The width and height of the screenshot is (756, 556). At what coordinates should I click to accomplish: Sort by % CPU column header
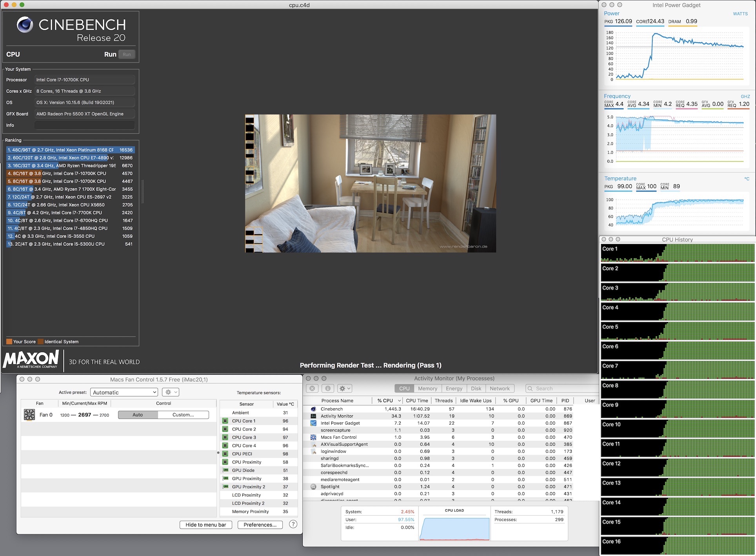click(388, 400)
